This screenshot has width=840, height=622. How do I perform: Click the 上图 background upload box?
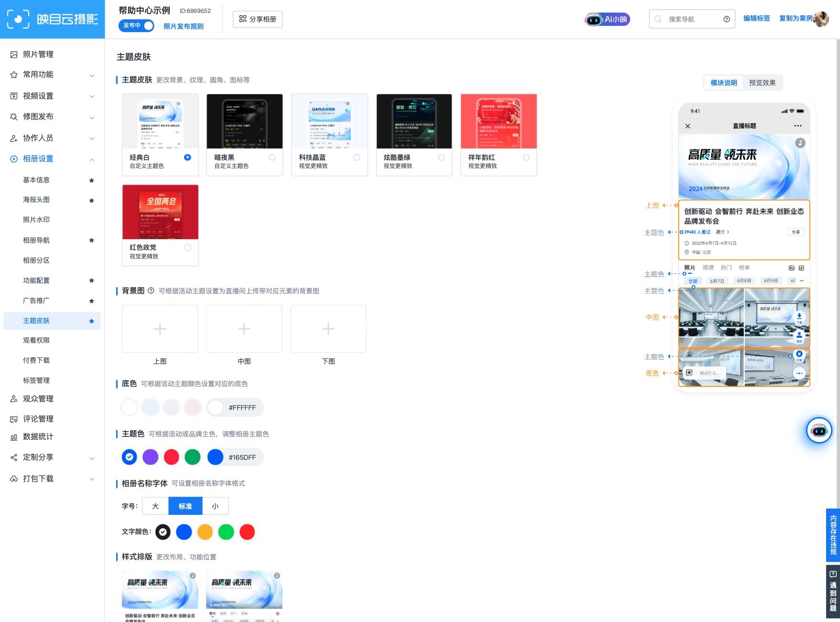(160, 329)
